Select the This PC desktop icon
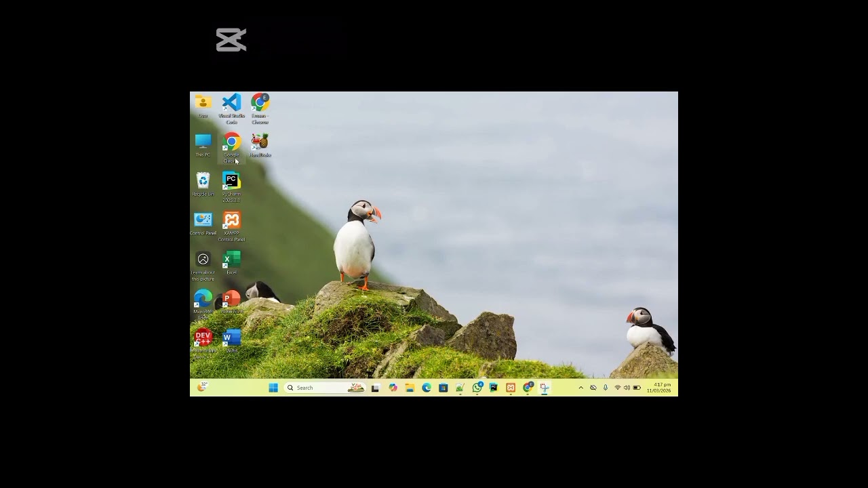Viewport: 868px width, 488px height. click(x=203, y=146)
